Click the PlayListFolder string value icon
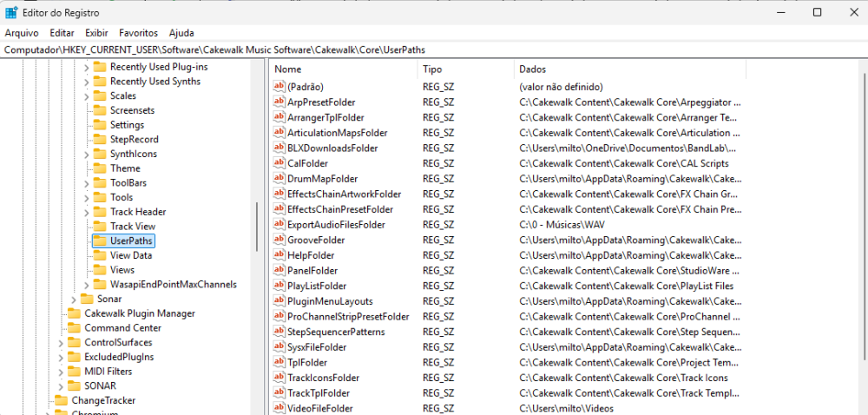868x415 pixels. click(x=279, y=287)
